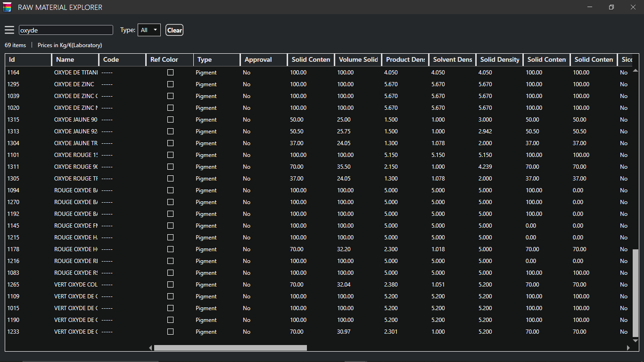Click the vertical scrollbar up arrow
The image size is (644, 362).
click(635, 70)
